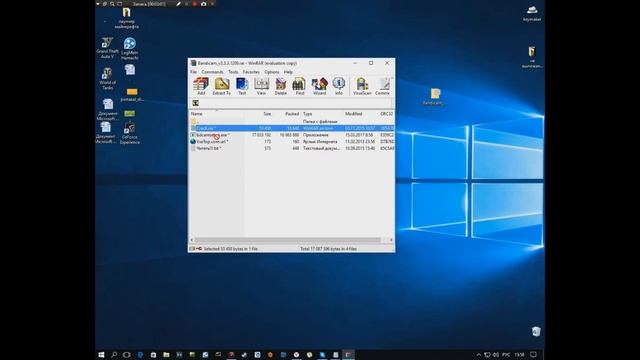Viewport: 640px width, 360px height.
Task: Select the highlighted Crack.rar archive row
Action: click(292, 128)
